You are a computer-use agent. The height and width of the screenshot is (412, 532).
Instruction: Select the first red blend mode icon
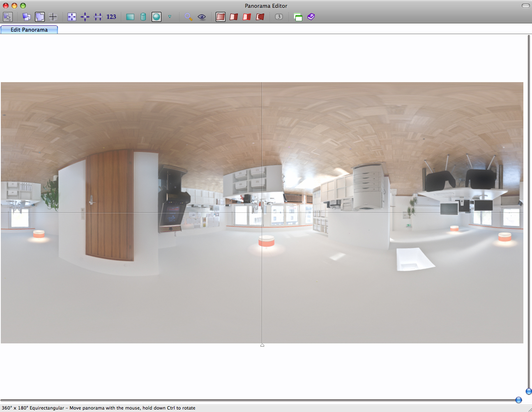pyautogui.click(x=221, y=17)
